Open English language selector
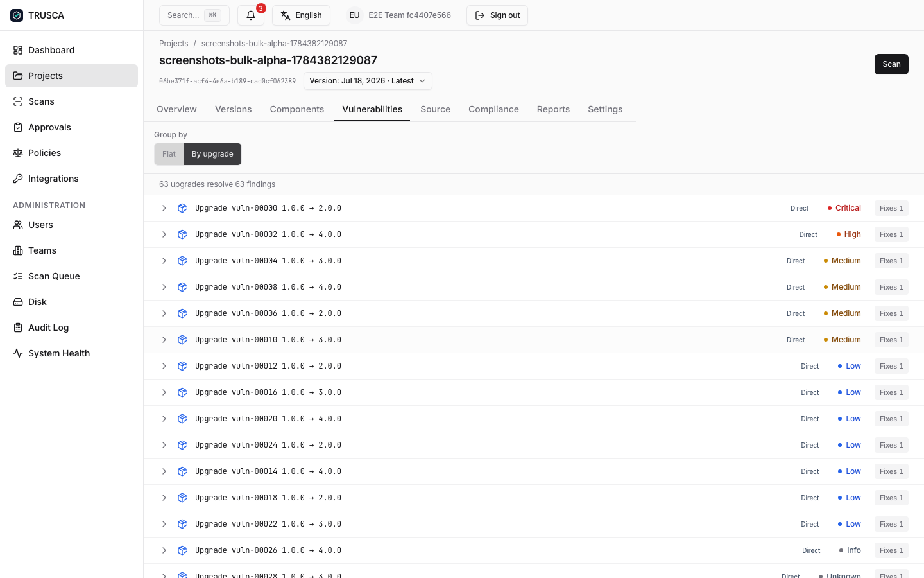 point(301,15)
